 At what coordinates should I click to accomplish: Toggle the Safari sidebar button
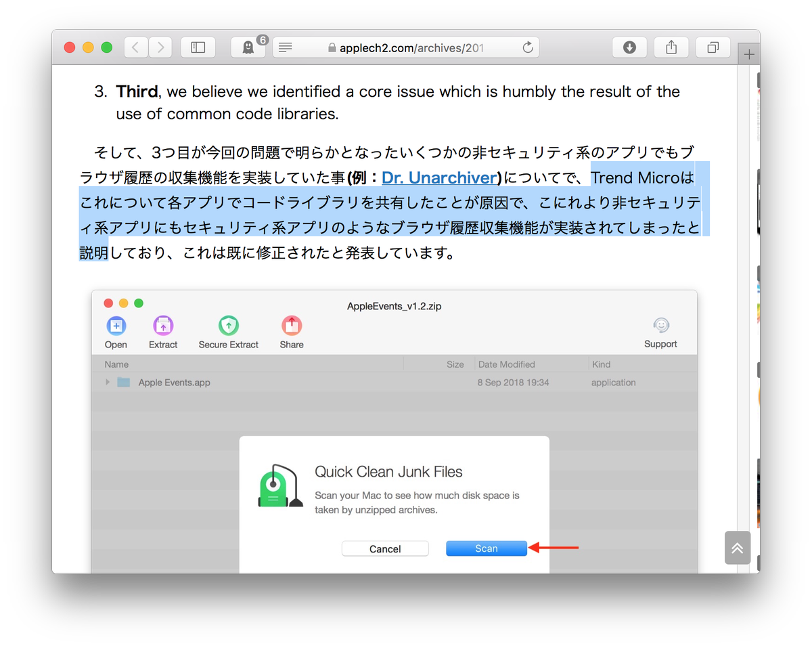click(198, 47)
